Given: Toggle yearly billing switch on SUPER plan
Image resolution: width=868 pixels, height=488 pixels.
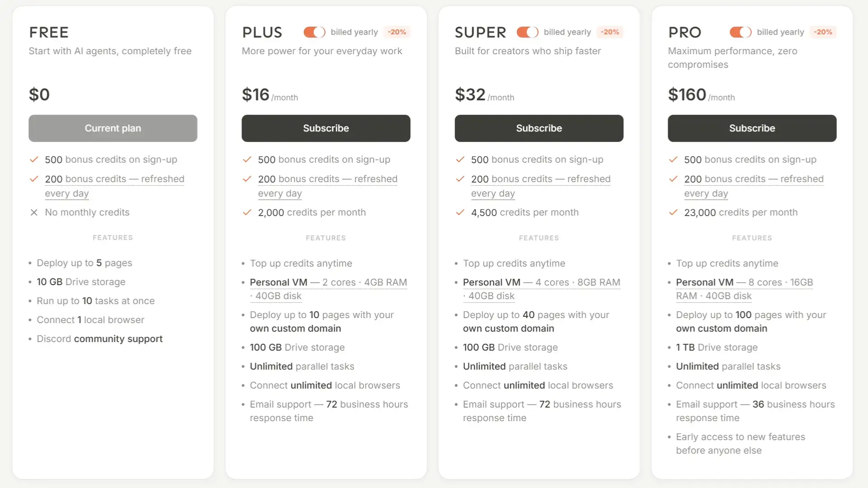Looking at the screenshot, I should coord(527,32).
